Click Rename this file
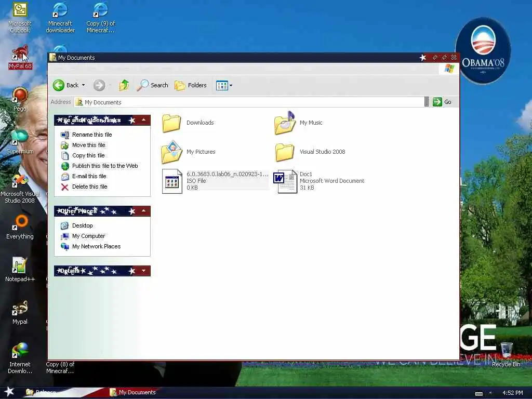This screenshot has width=532, height=399. 92,135
